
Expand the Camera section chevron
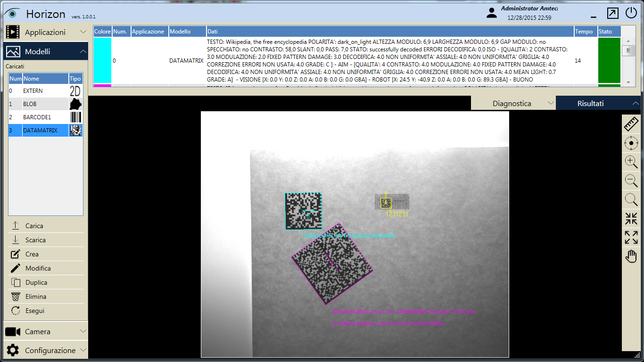tap(83, 331)
